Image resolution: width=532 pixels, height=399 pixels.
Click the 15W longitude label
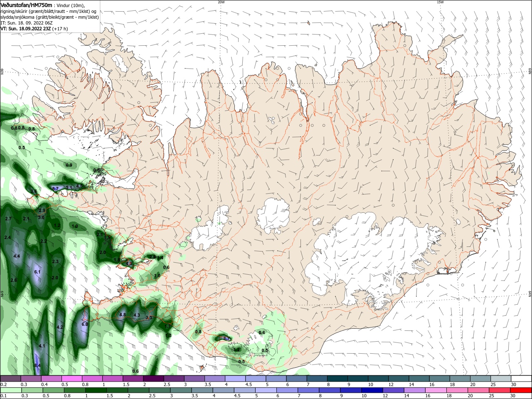440,2
